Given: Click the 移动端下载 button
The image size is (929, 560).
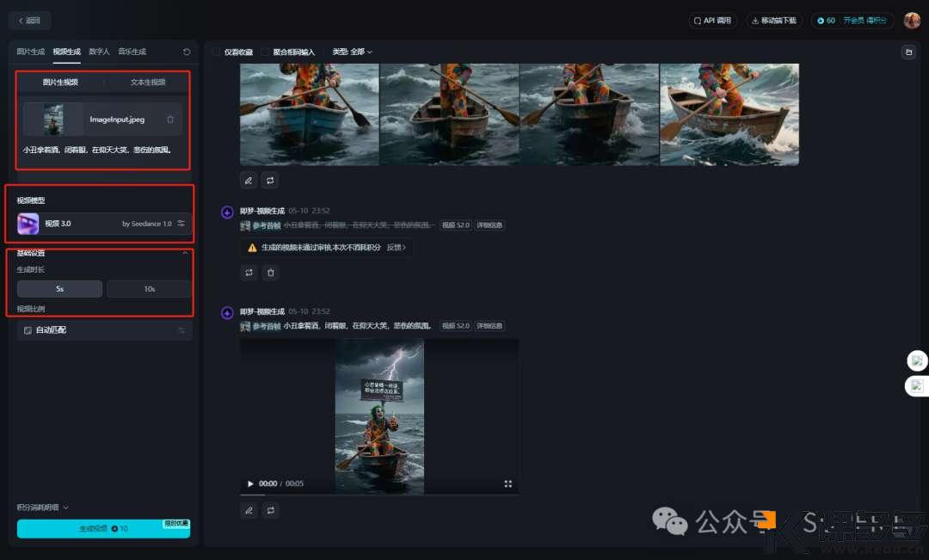Looking at the screenshot, I should pos(773,21).
